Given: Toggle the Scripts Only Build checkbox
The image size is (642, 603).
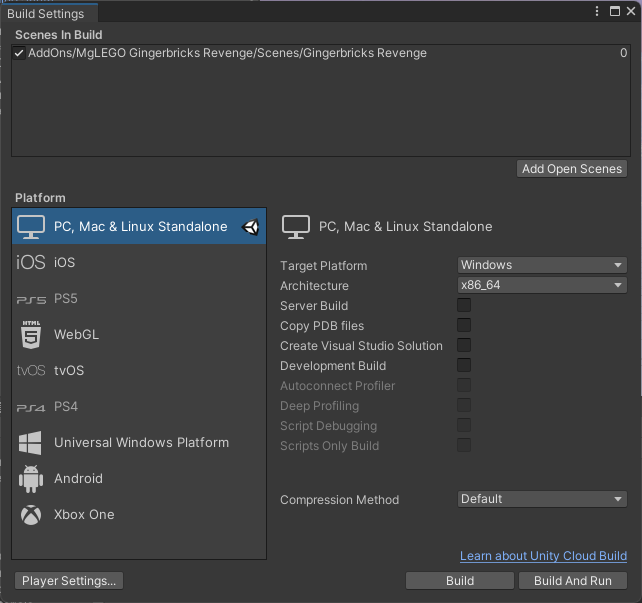Looking at the screenshot, I should [x=464, y=445].
